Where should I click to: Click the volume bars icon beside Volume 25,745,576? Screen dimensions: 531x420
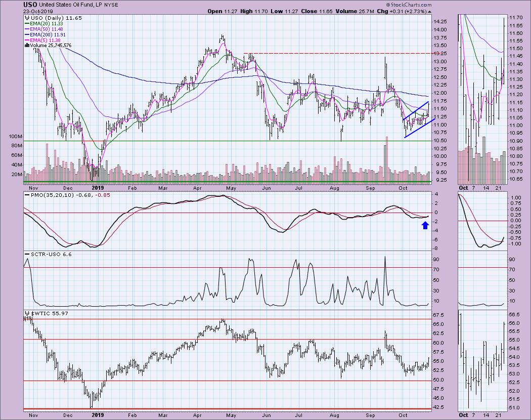pyautogui.click(x=27, y=46)
